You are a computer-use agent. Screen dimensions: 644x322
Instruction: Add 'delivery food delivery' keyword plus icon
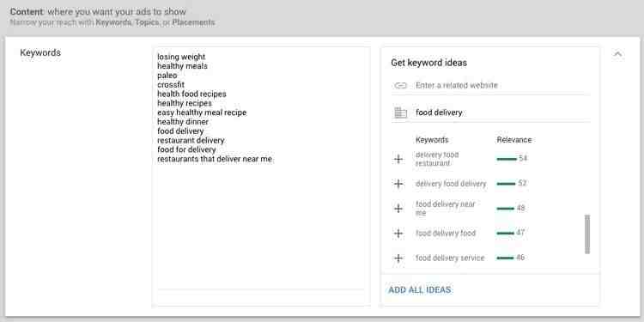pyautogui.click(x=398, y=184)
